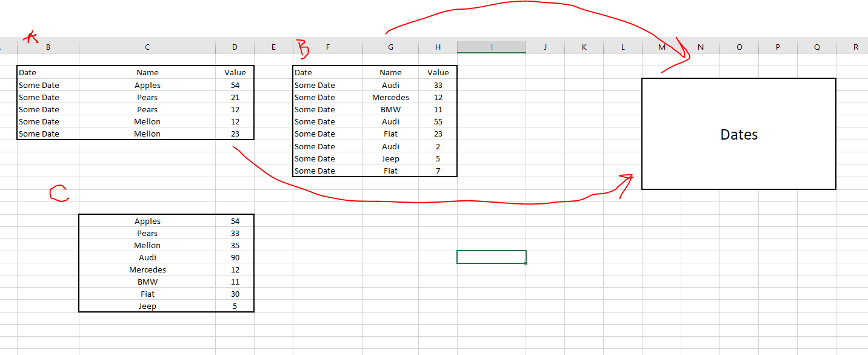Click "Name" header above Apples in dated table
Screen dimensions: 868x355
pos(147,72)
